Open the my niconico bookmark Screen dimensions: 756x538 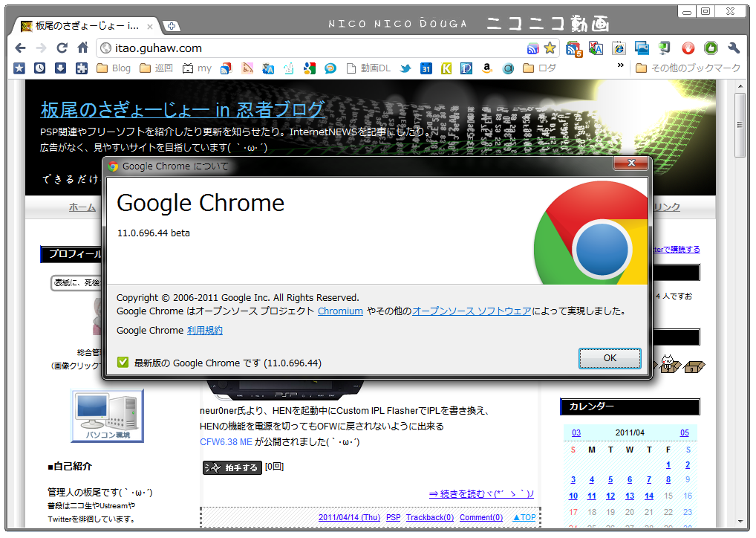198,68
